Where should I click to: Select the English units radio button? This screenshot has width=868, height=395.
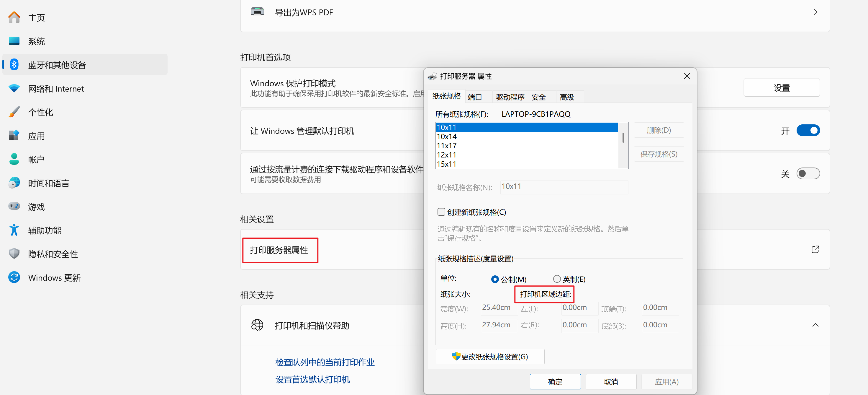557,279
